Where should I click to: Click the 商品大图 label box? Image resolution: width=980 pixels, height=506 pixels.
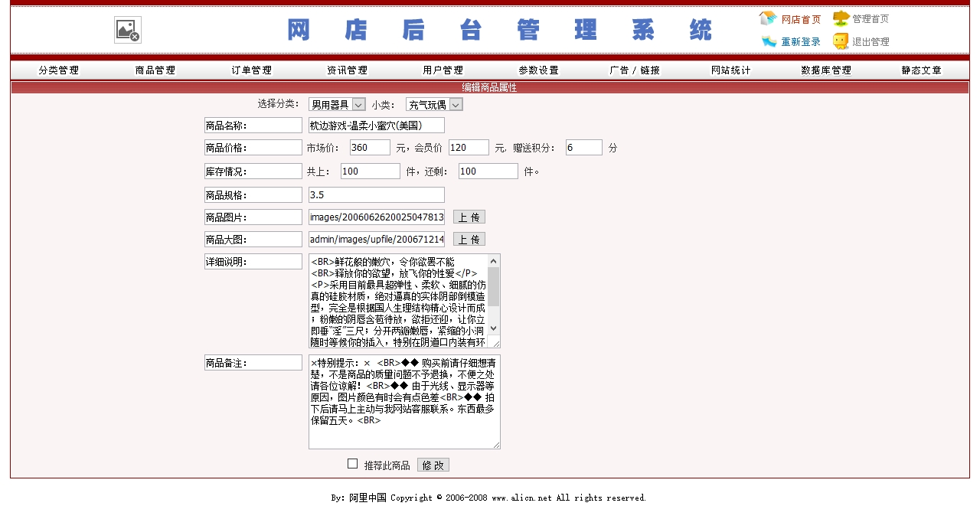(253, 240)
